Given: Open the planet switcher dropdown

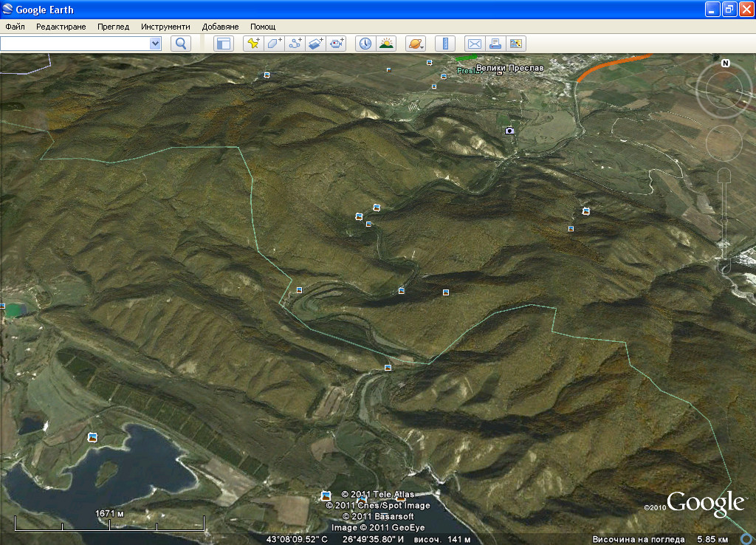Looking at the screenshot, I should tap(416, 44).
